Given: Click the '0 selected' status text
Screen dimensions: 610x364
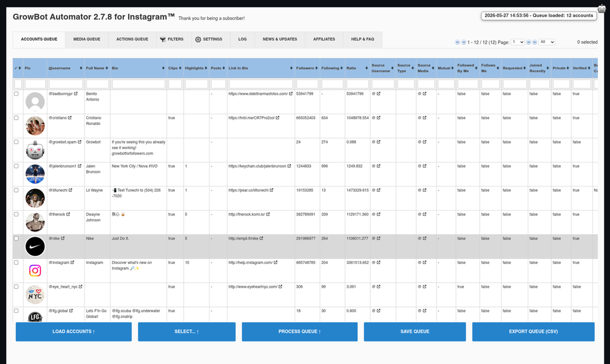Looking at the screenshot, I should click(587, 42).
